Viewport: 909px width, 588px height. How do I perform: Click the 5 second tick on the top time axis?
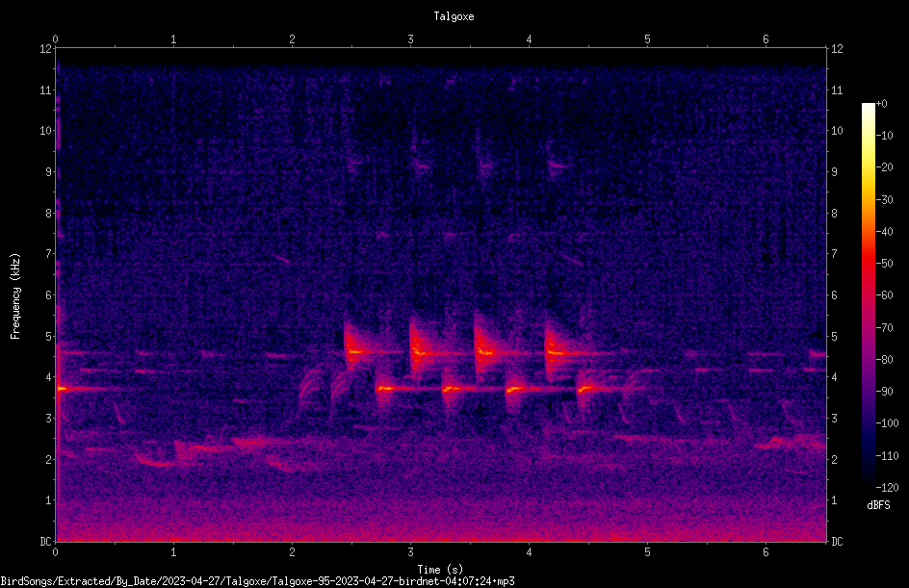[647, 39]
